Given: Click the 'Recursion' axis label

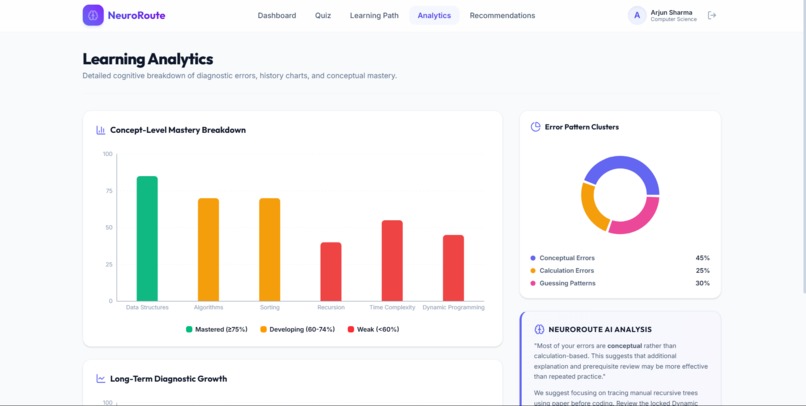Looking at the screenshot, I should tap(331, 307).
